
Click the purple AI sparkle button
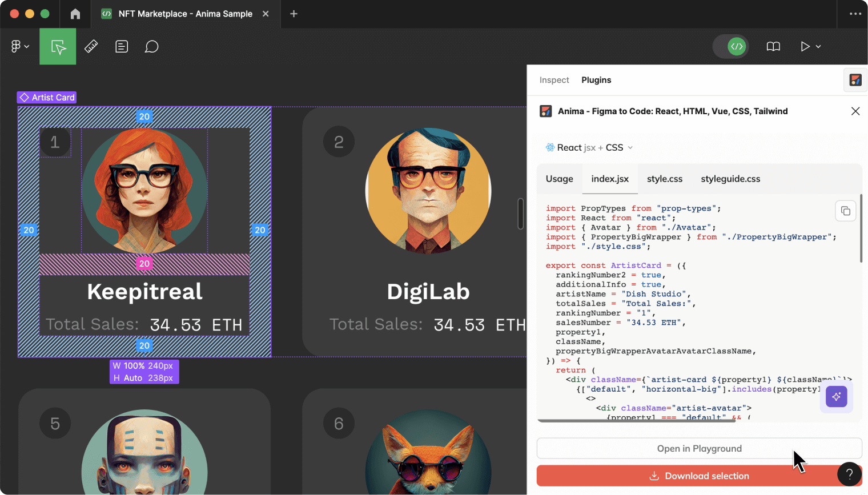pos(836,396)
